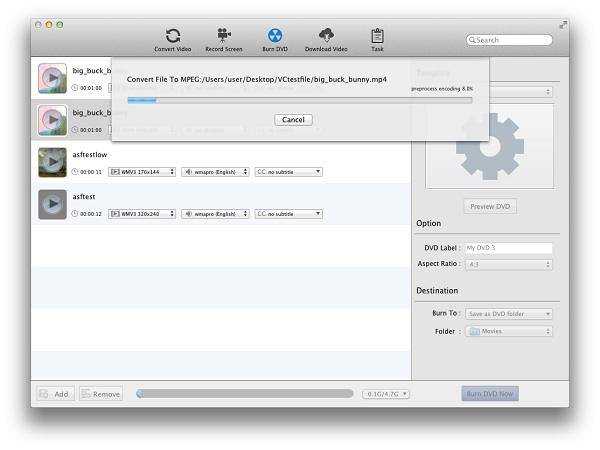Edit the DVD Label field
The width and height of the screenshot is (600, 450).
click(509, 248)
